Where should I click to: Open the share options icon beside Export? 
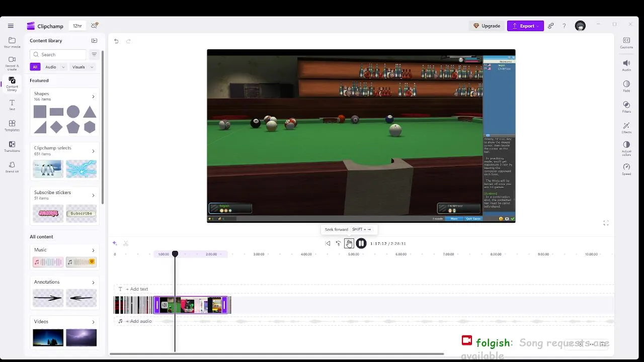pos(551,26)
